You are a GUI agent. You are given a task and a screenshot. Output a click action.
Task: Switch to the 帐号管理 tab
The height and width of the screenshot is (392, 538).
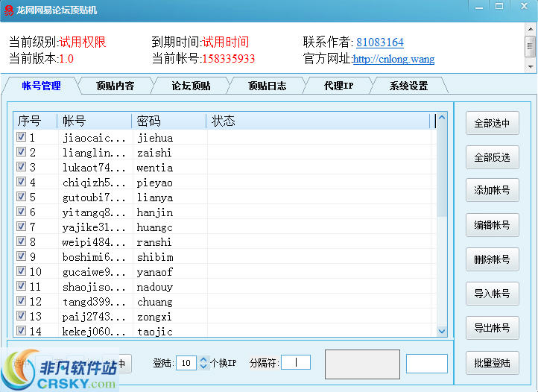tap(41, 86)
